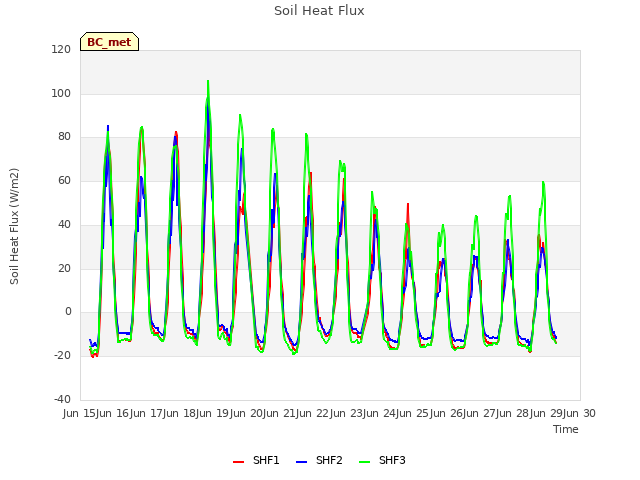Screen dimensions: 640x480
Task: Click the 20 y-axis tick label
Action: (64, 269)
